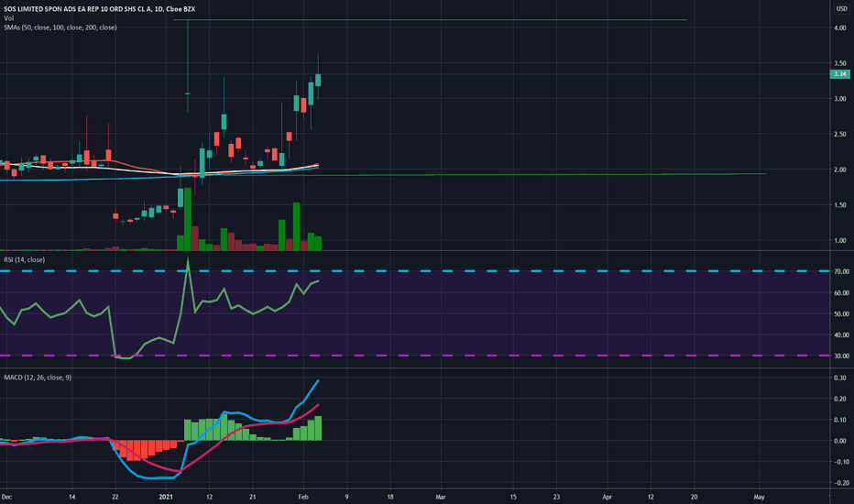Viewport: 854px width, 504px height.
Task: Click the pink MACD signal line endpoint
Action: pyautogui.click(x=318, y=405)
